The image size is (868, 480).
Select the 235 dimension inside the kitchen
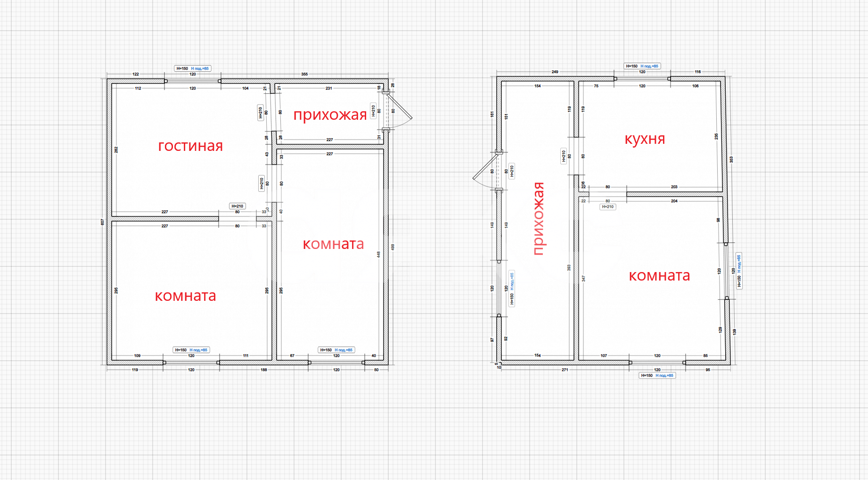[x=716, y=136]
